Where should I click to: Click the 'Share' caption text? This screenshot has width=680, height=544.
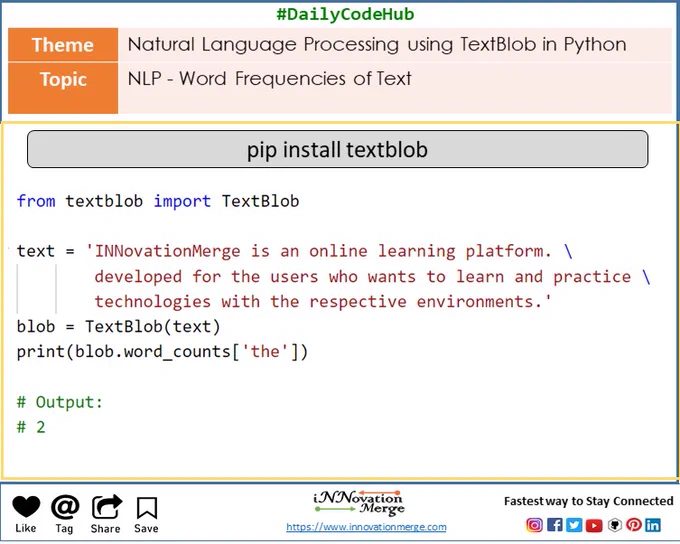[105, 528]
